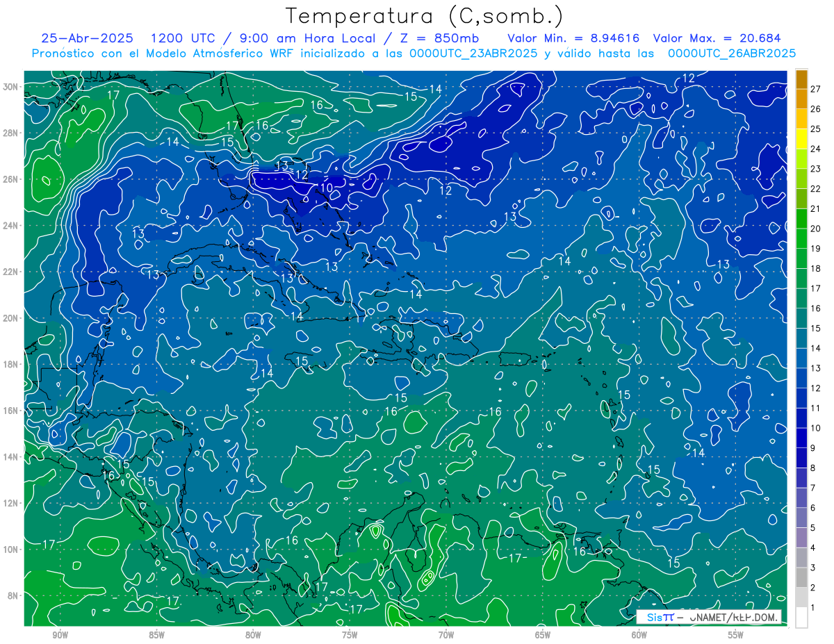Click the color scale label "25"
The image size is (834, 644).
point(816,129)
